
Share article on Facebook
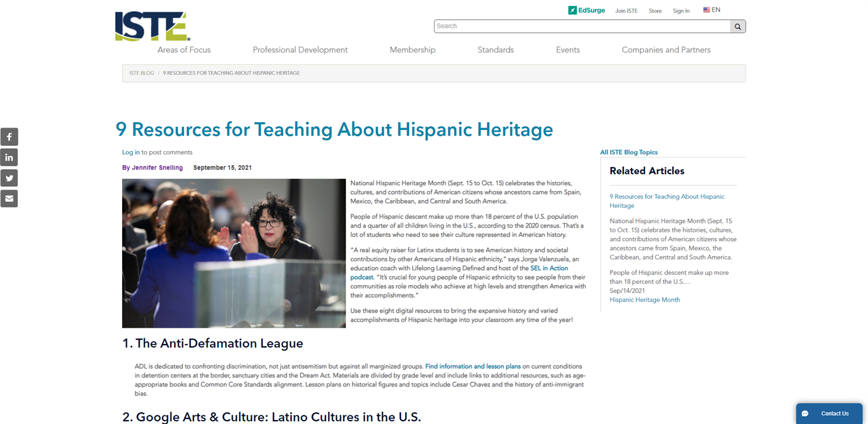tap(9, 137)
